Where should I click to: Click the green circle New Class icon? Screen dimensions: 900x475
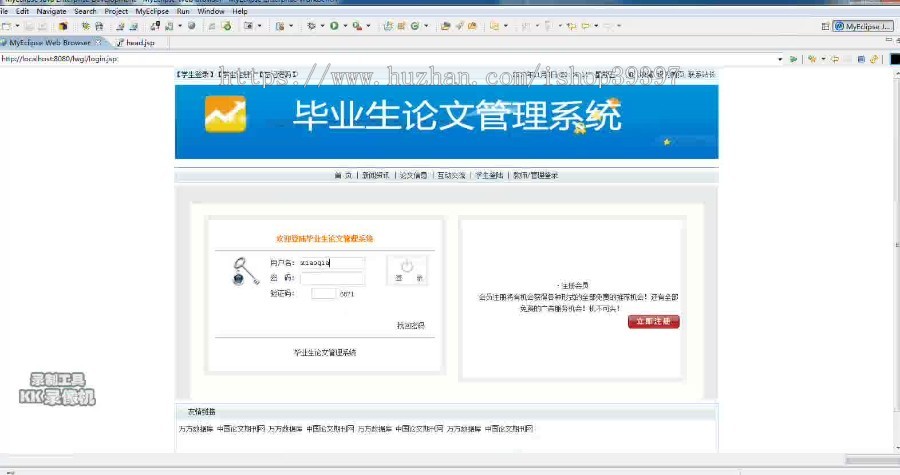click(x=414, y=26)
